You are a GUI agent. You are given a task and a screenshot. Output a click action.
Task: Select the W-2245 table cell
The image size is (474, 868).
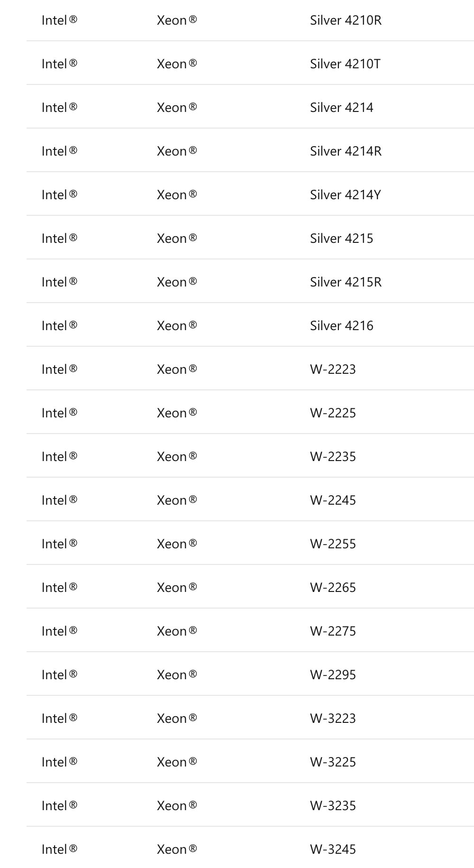(x=333, y=500)
